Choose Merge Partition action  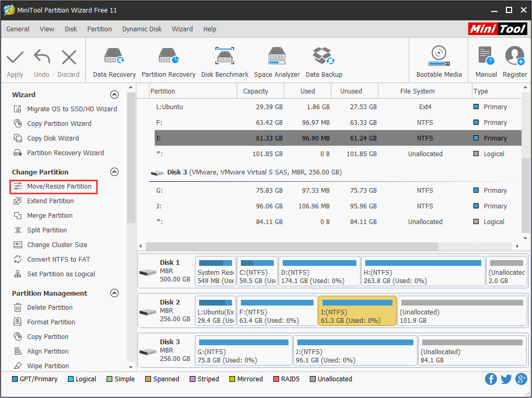(x=43, y=215)
